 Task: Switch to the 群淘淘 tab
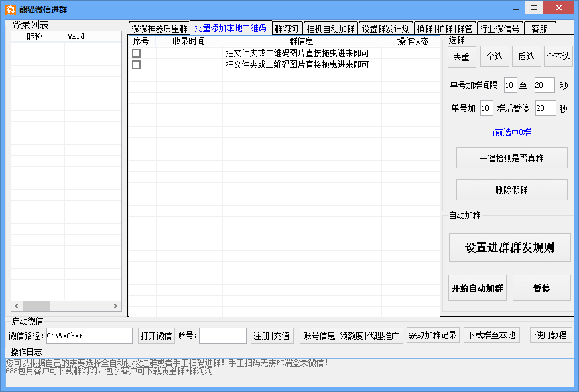pos(286,28)
